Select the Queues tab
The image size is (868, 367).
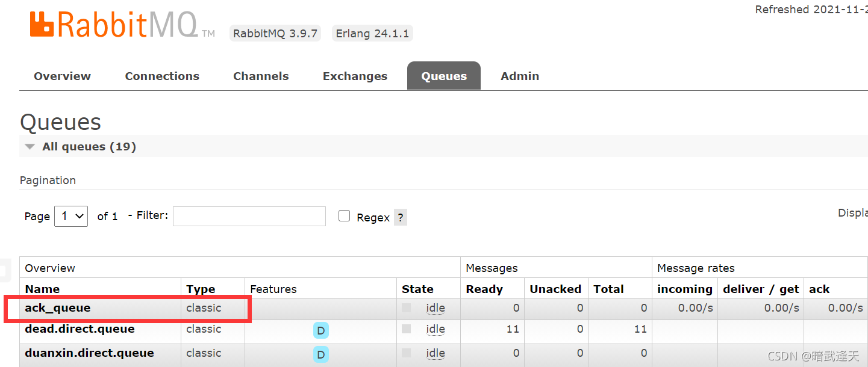tap(444, 76)
